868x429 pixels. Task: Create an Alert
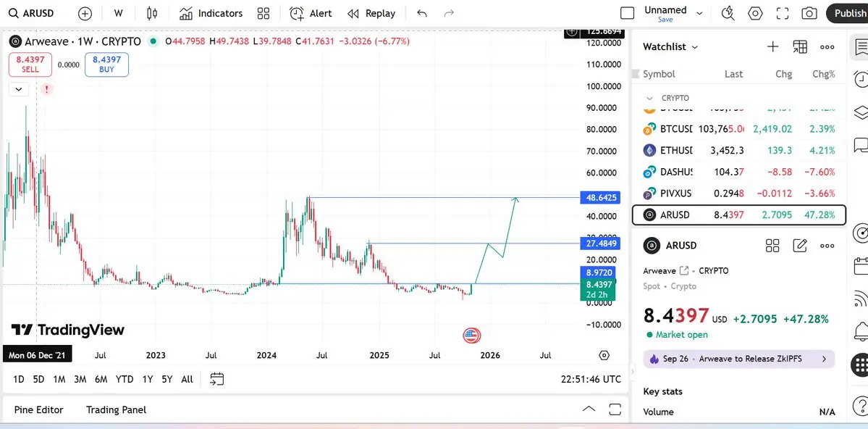pos(311,13)
